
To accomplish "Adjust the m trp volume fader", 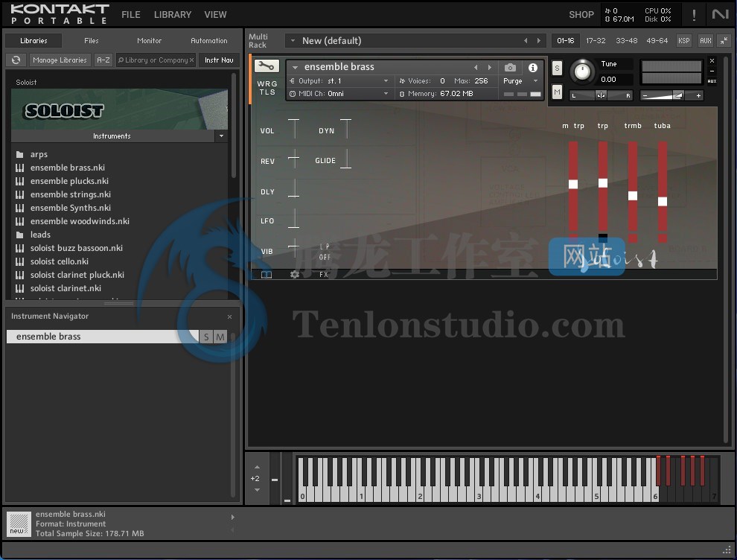I will 573,184.
